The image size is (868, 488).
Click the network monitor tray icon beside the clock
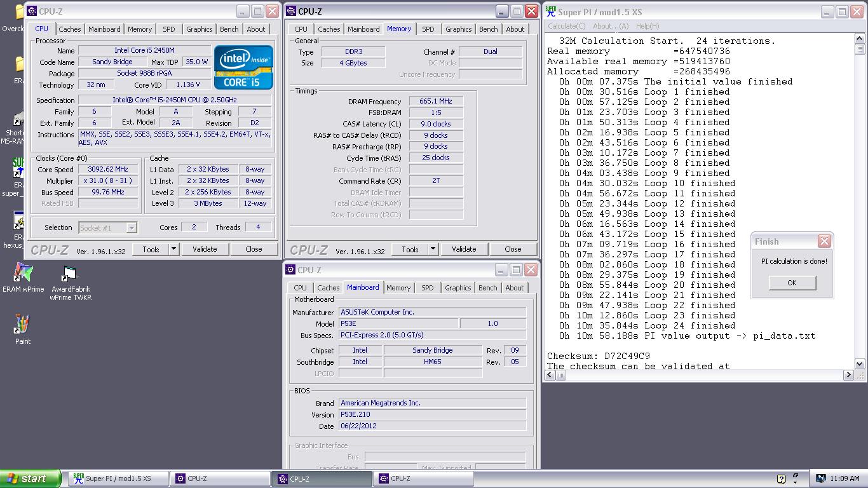click(821, 479)
